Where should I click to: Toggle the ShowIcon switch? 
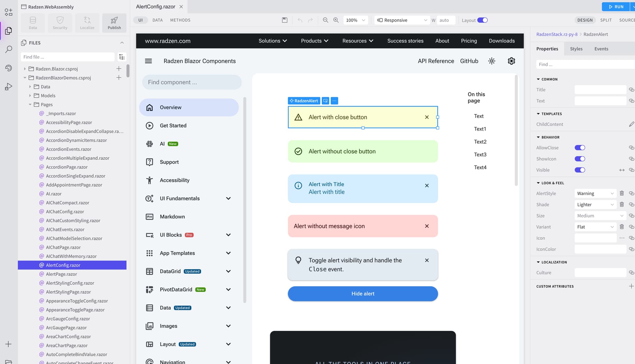(x=580, y=159)
